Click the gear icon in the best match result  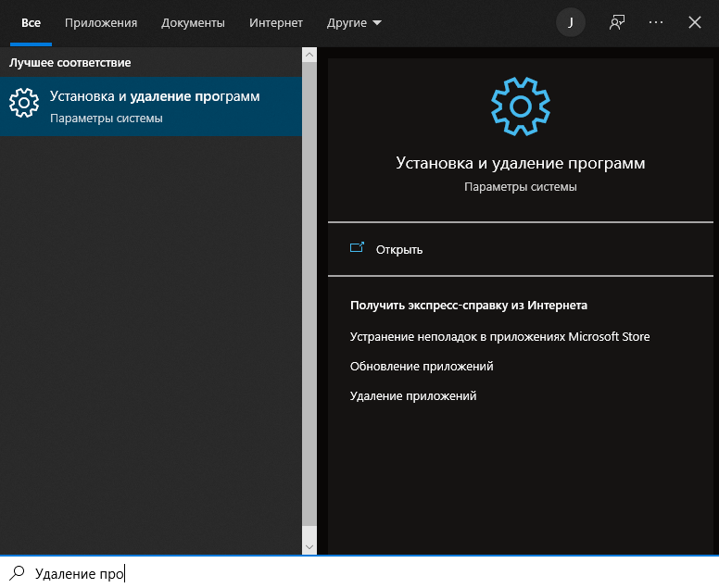pyautogui.click(x=24, y=103)
